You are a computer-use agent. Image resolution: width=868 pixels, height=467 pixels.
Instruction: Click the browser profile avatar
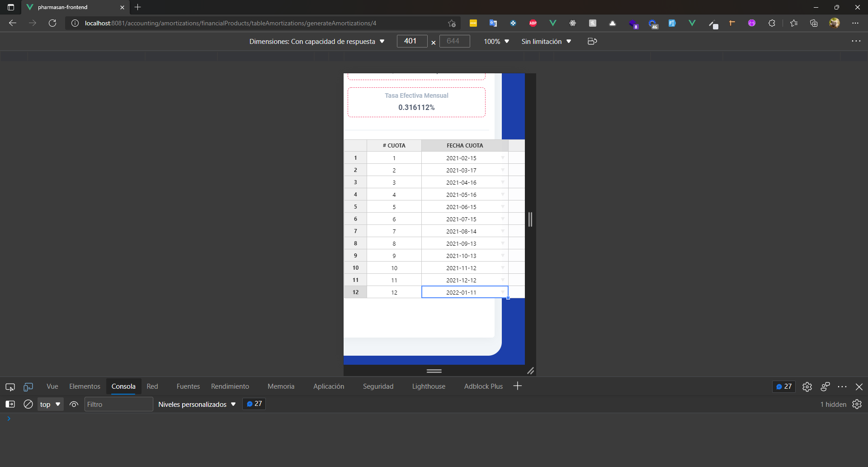(x=835, y=23)
